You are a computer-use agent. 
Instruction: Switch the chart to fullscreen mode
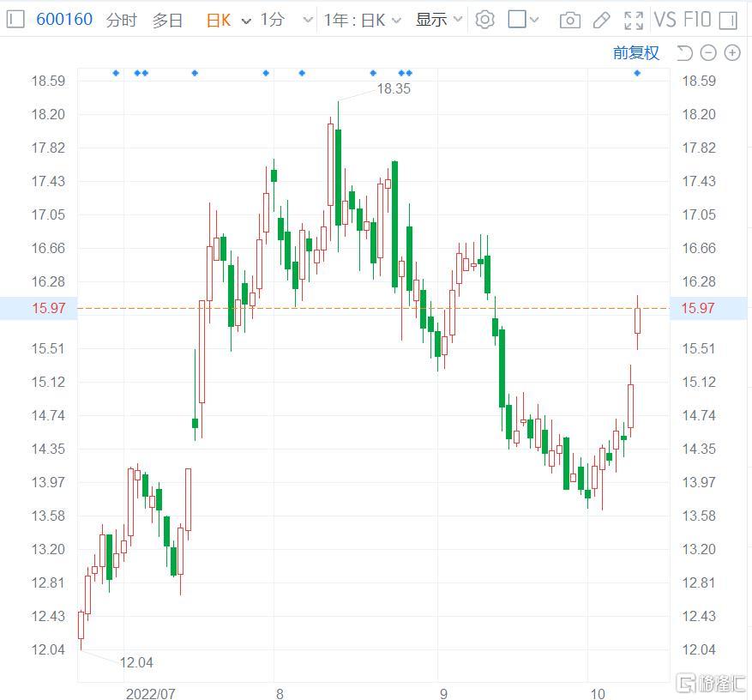click(x=634, y=20)
